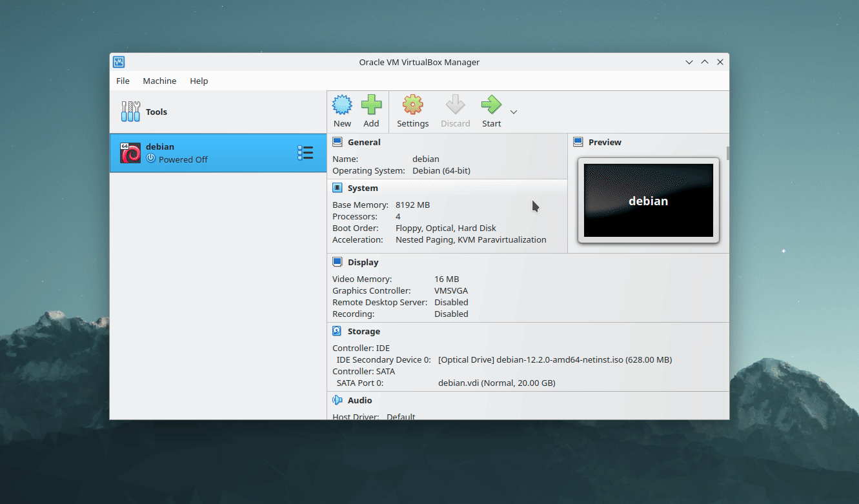Click the New machine toolbar icon

342,105
